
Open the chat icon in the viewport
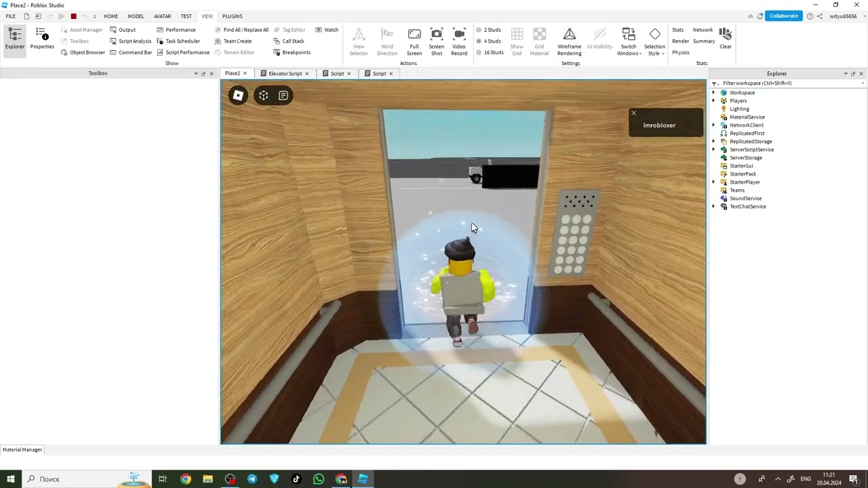click(283, 96)
